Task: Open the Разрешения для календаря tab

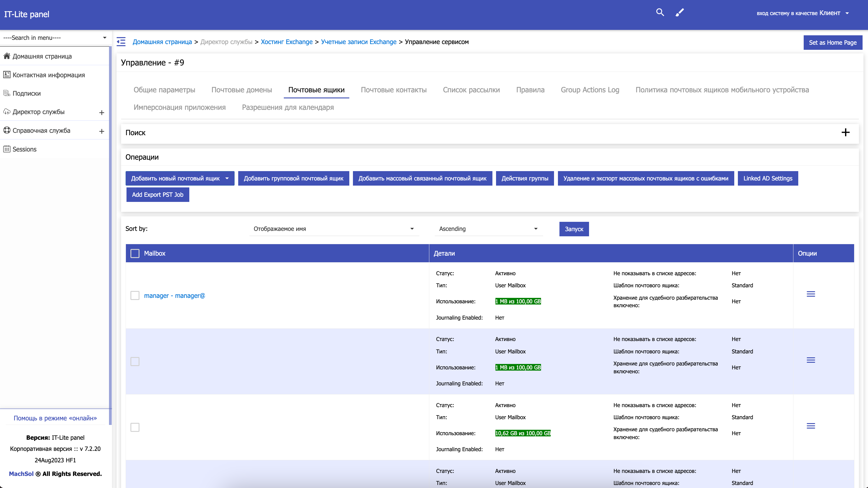Action: [x=288, y=107]
